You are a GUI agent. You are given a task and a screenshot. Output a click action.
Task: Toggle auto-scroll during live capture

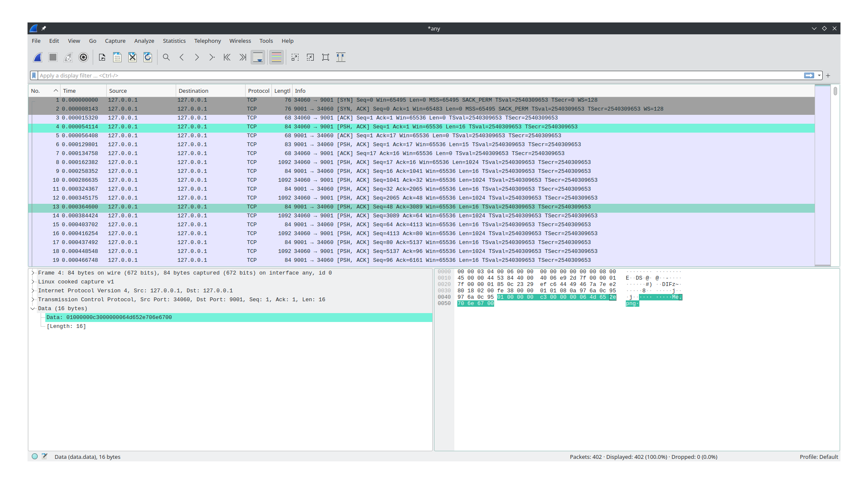tap(258, 57)
